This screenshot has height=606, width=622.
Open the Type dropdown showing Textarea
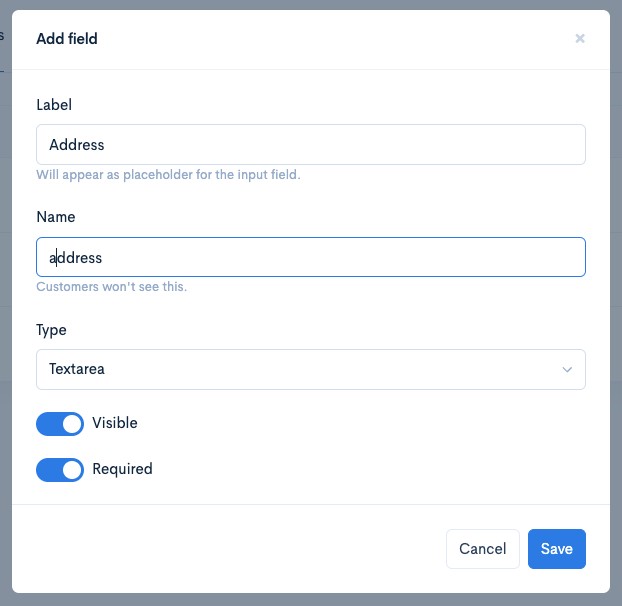point(311,369)
